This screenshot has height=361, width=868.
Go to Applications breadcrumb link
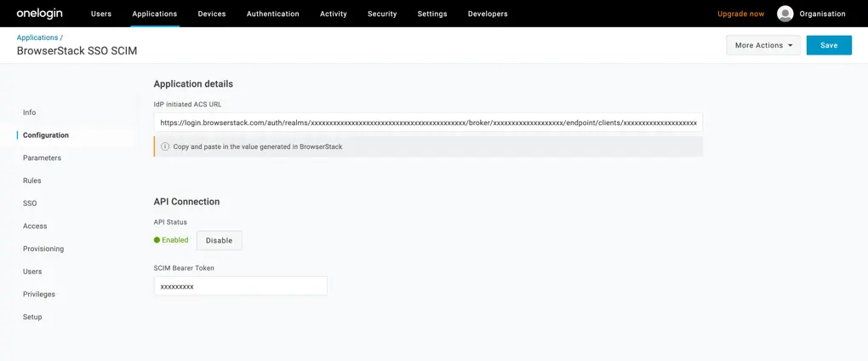coord(37,37)
